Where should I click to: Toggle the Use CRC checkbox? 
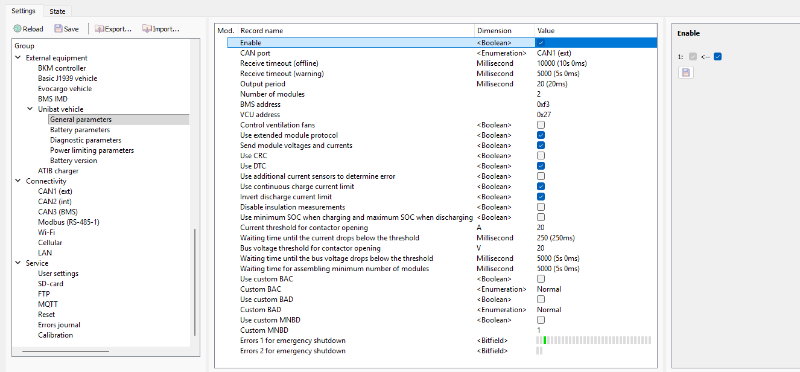click(541, 156)
